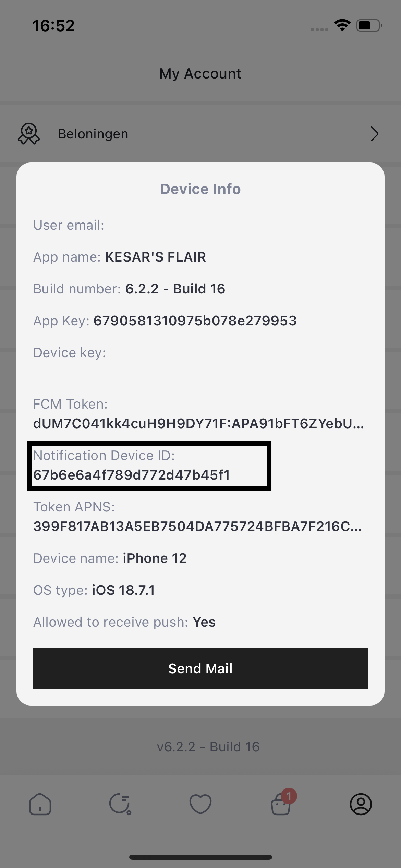Tap the battery status icon
Viewport: 401px width, 868px height.
[x=369, y=25]
